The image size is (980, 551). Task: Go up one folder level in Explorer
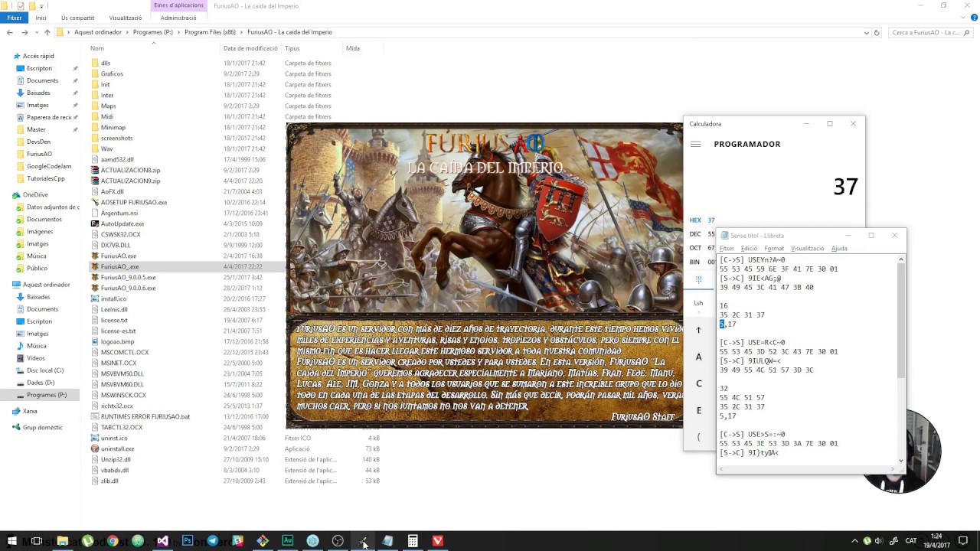click(47, 32)
